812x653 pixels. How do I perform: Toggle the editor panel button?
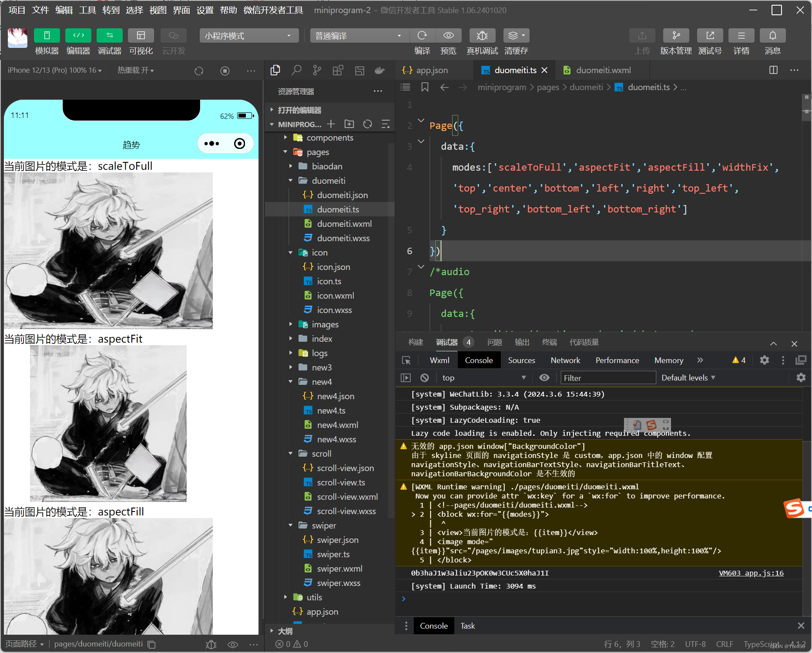point(78,35)
